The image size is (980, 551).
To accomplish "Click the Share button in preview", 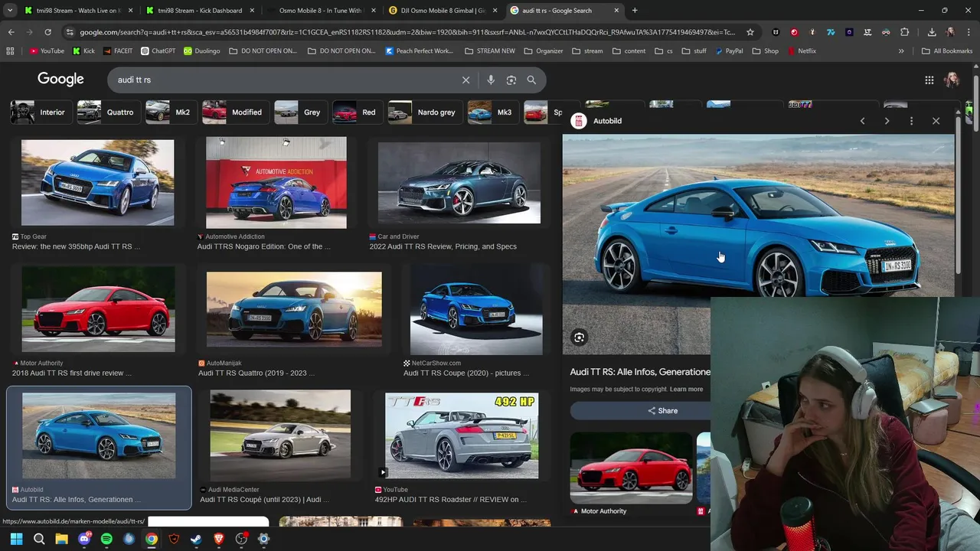I will 662,411.
